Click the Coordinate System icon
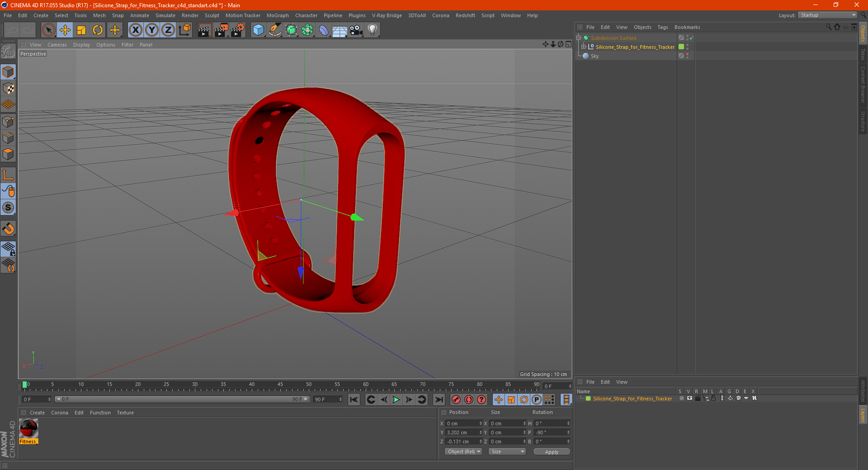 tap(185, 30)
